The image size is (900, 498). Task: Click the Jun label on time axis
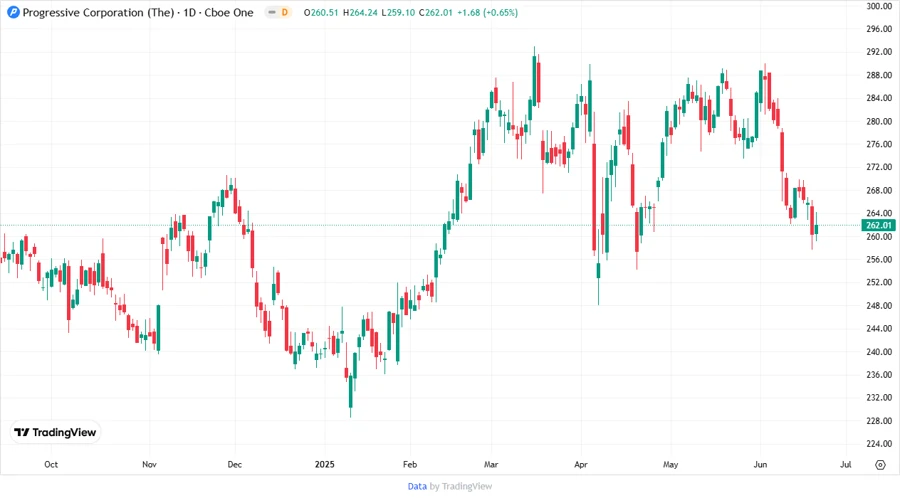pos(760,464)
